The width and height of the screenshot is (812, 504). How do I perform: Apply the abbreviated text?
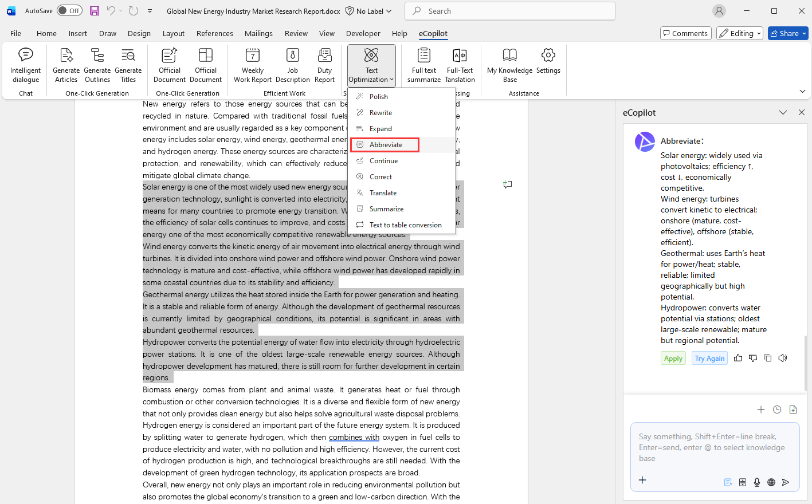(x=673, y=359)
